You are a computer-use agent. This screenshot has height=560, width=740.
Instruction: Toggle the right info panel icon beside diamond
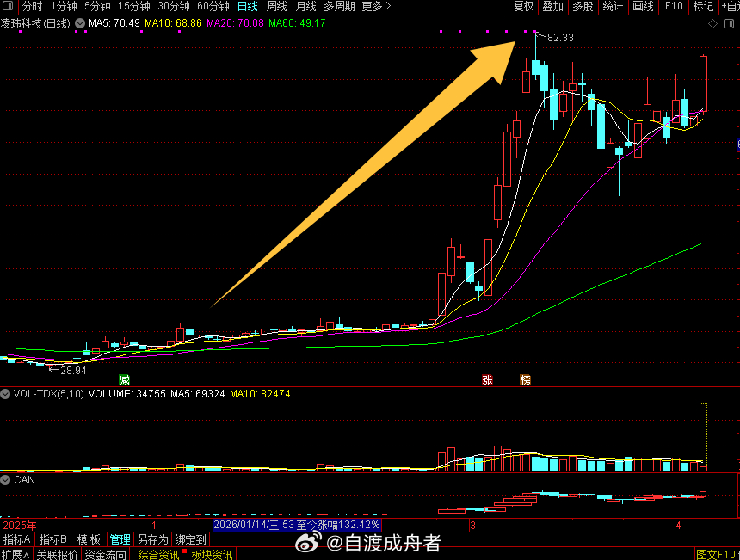(729, 23)
